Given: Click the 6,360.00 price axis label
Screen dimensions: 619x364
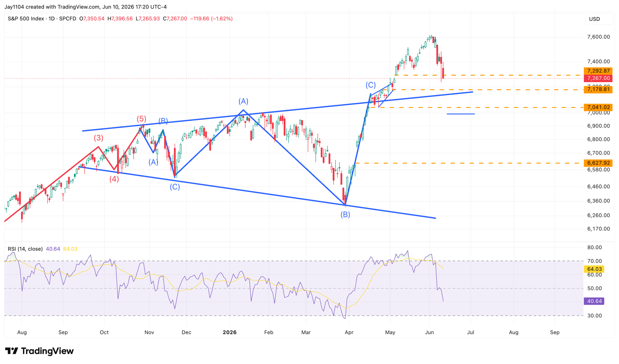Looking at the screenshot, I should [x=598, y=201].
